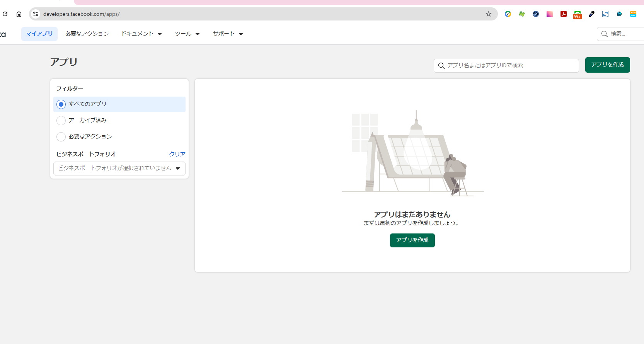Screen dimensions: 644x344
Task: Bookmark this page with the star icon
Action: tap(489, 14)
